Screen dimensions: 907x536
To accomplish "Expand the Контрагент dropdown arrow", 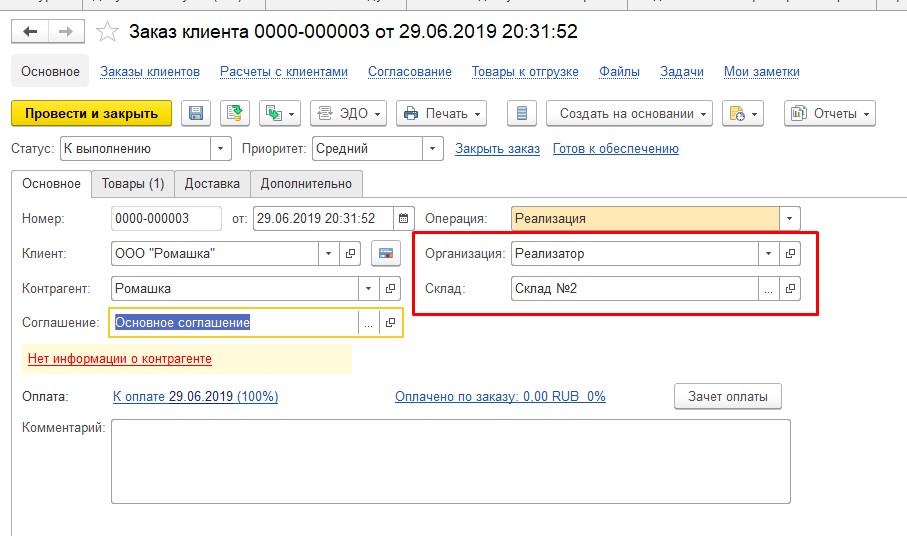I will (x=368, y=288).
